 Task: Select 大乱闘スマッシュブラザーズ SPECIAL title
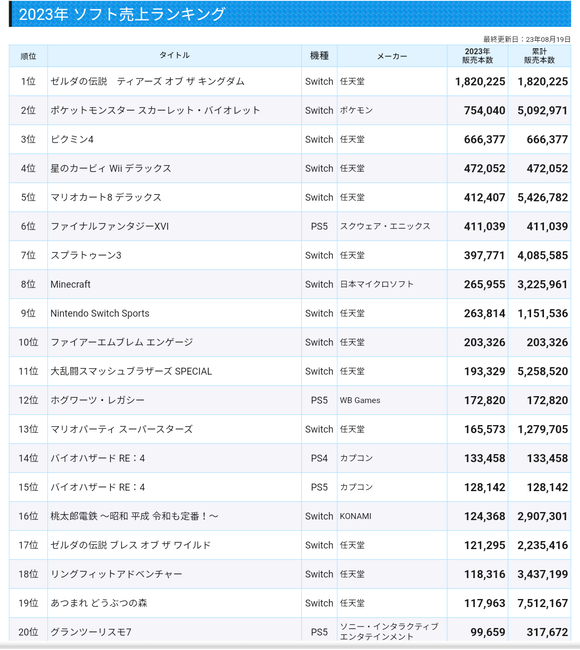pos(131,371)
